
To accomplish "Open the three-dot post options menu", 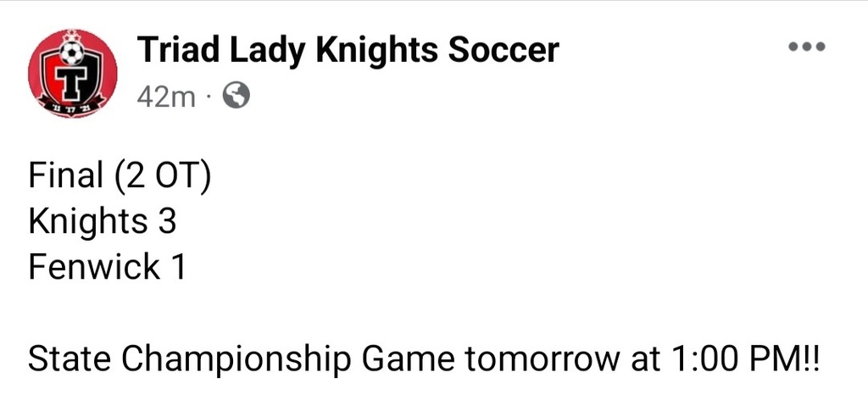I will coord(807,47).
